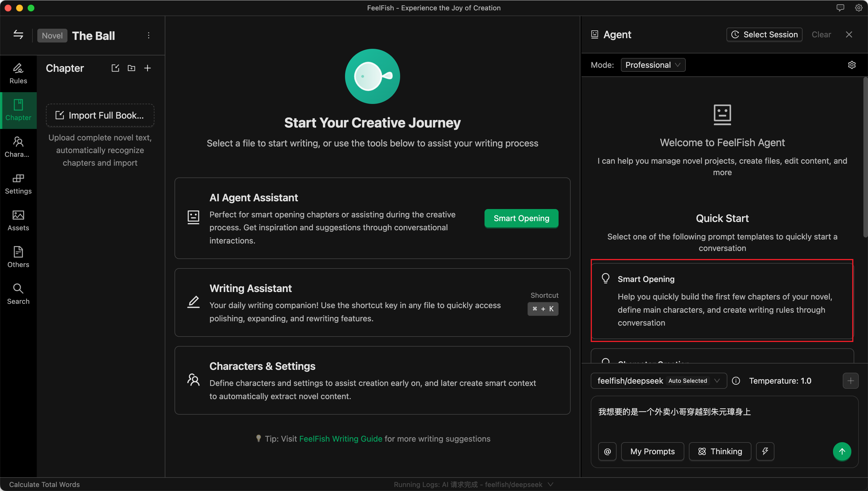868x491 pixels.
Task: Open the feelfish/deepseek model dropdown
Action: pyautogui.click(x=658, y=381)
